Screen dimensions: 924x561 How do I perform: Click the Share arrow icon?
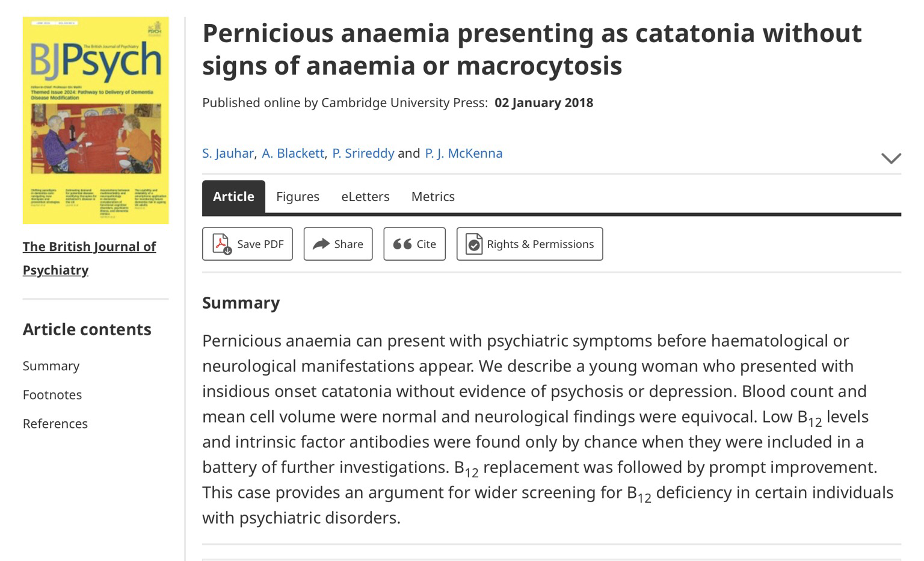pyautogui.click(x=321, y=244)
